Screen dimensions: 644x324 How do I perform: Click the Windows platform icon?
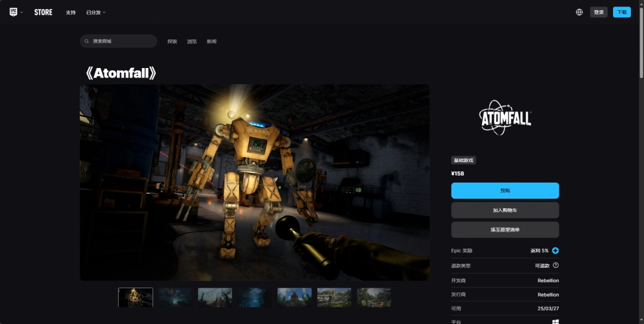click(x=555, y=322)
